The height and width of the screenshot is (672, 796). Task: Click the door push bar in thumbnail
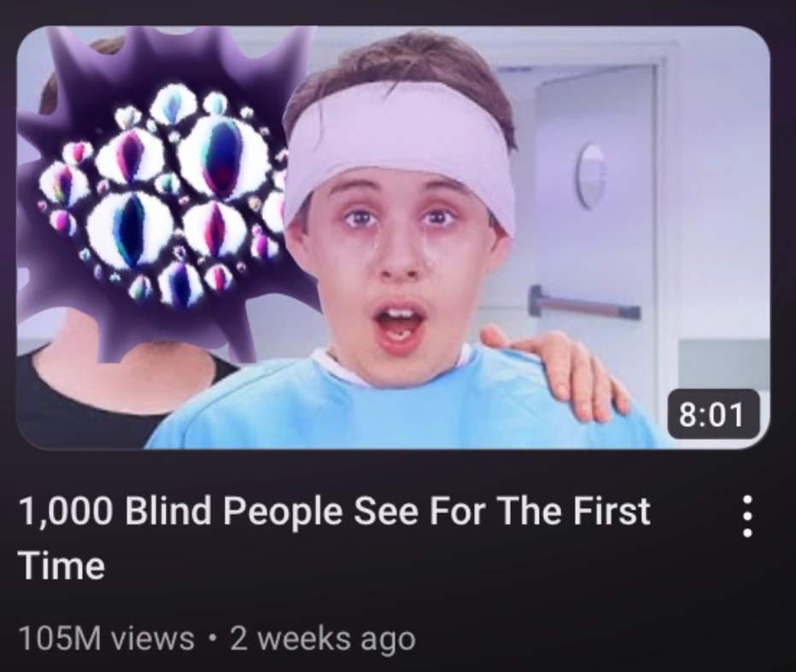(x=584, y=303)
